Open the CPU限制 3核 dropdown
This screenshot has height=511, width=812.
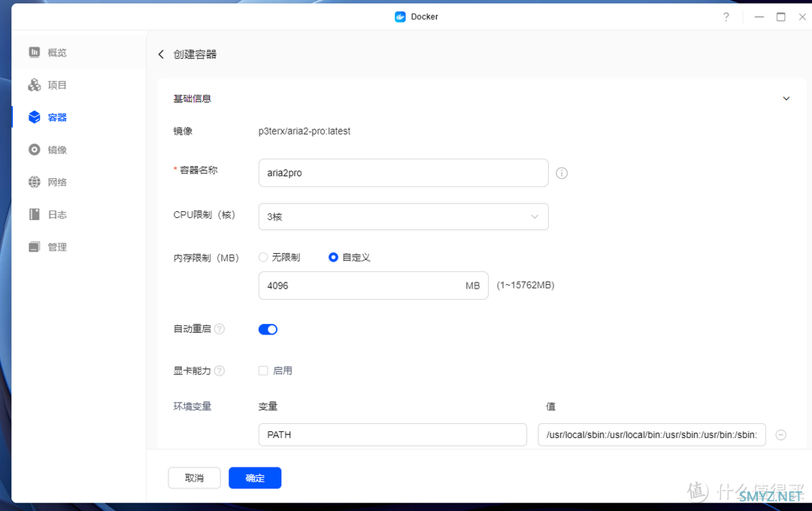(404, 216)
